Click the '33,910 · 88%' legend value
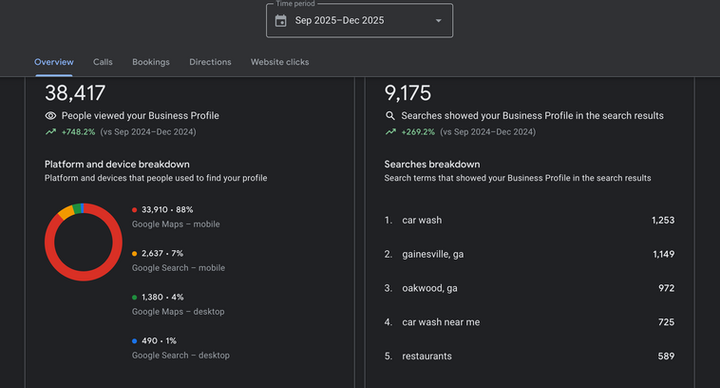Image resolution: width=720 pixels, height=388 pixels. coord(167,210)
